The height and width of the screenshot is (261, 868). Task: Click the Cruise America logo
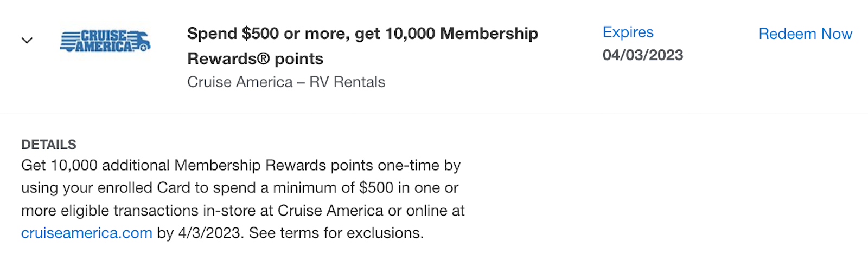click(105, 41)
